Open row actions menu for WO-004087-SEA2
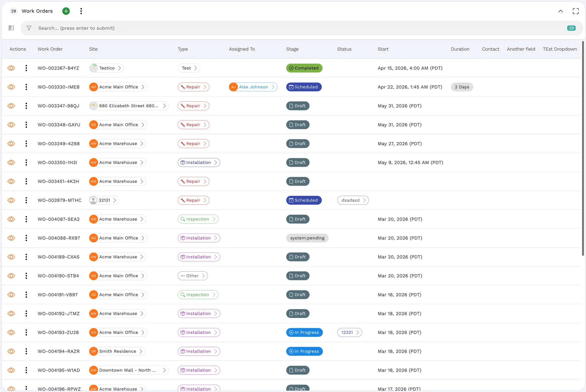 [26, 219]
